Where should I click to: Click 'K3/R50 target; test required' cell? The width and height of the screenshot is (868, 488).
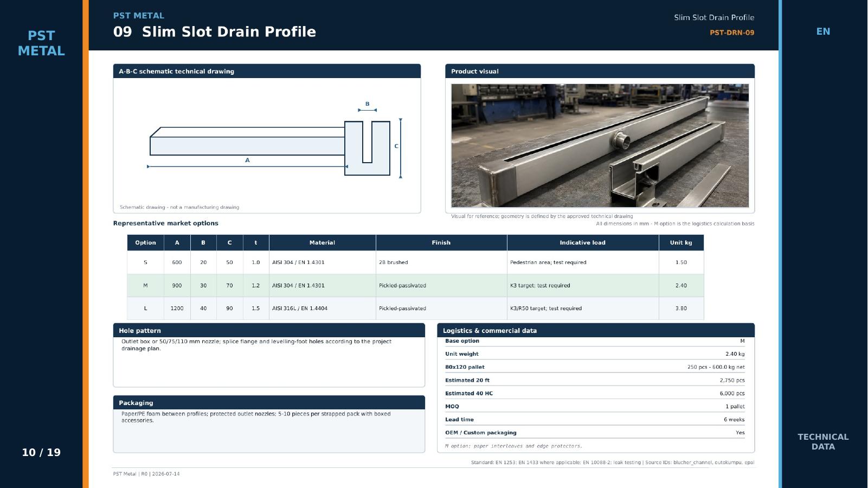[582, 308]
